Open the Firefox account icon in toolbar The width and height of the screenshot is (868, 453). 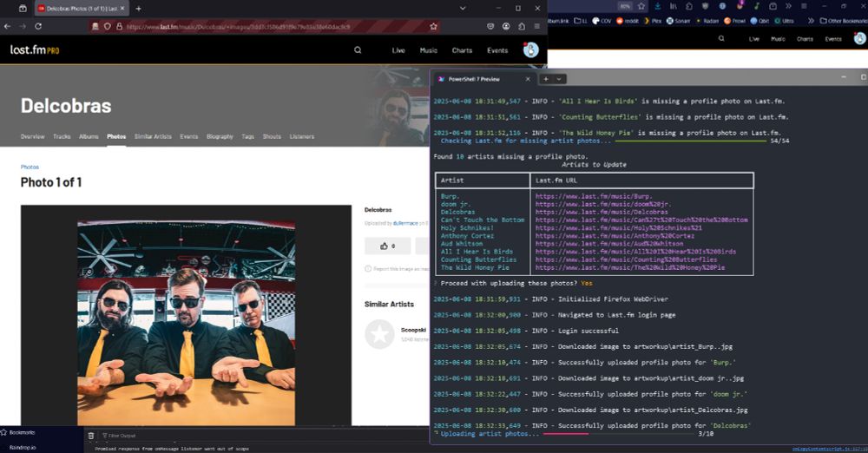506,26
